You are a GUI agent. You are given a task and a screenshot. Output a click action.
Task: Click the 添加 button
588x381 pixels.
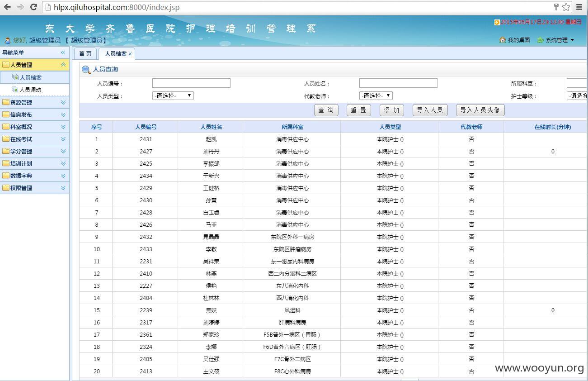[x=392, y=110]
